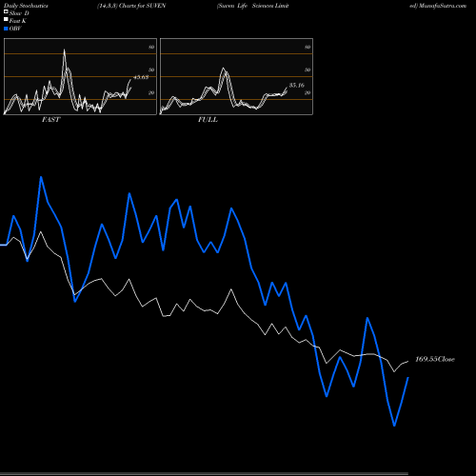Select the 'OBV' legend label

(15, 29)
